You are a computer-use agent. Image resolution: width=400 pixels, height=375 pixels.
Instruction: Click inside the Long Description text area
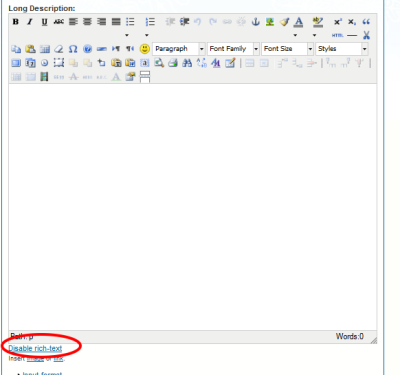point(193,207)
